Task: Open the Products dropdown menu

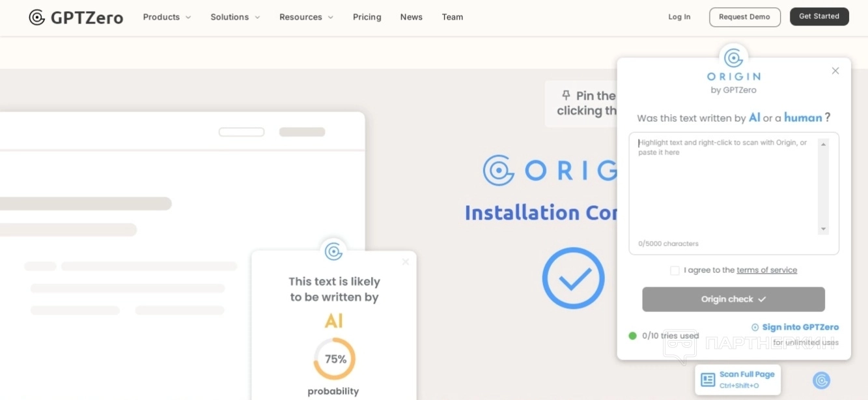Action: click(167, 17)
